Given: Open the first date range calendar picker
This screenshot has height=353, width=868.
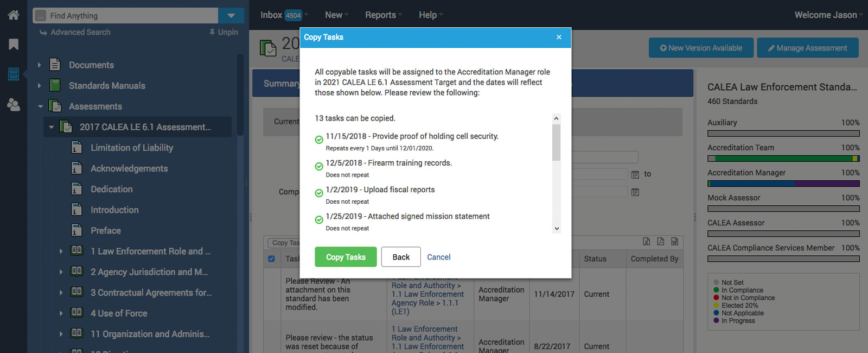Looking at the screenshot, I should (x=635, y=175).
